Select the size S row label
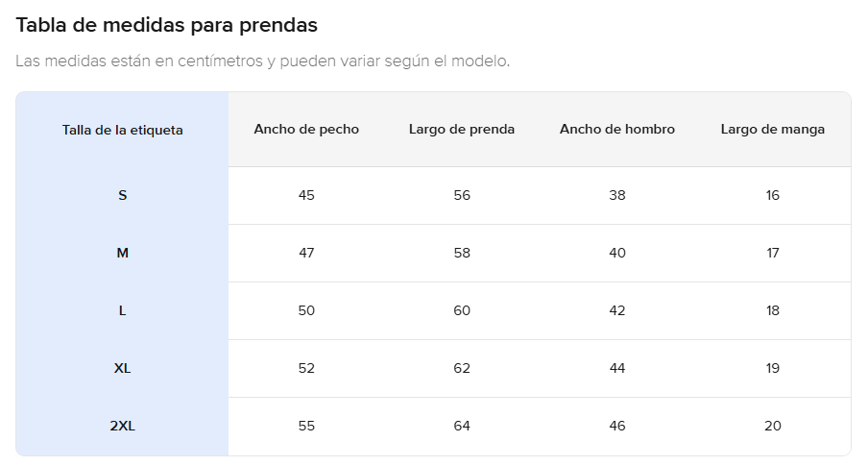 tap(122, 195)
